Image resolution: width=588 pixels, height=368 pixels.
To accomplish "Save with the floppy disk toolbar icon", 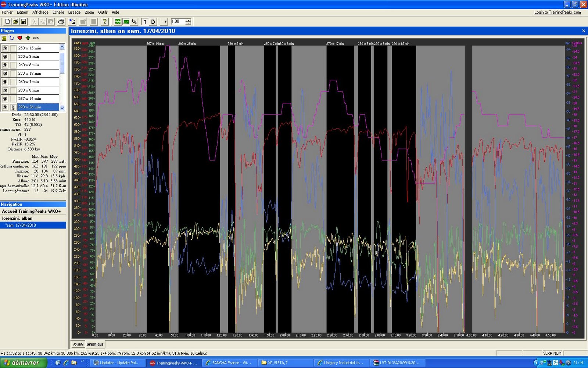I will [23, 22].
